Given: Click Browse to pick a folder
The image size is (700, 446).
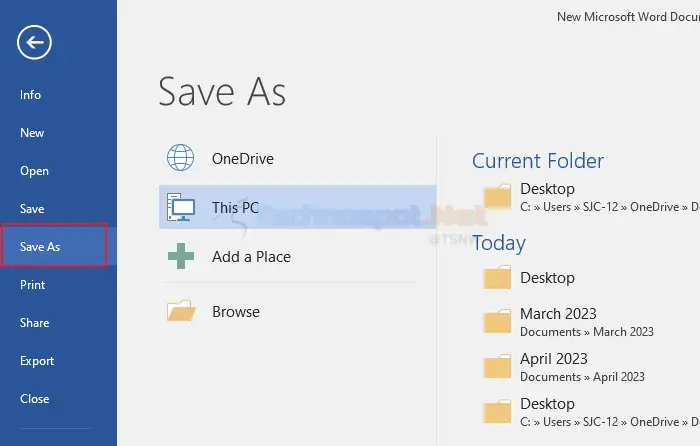Looking at the screenshot, I should (x=297, y=311).
